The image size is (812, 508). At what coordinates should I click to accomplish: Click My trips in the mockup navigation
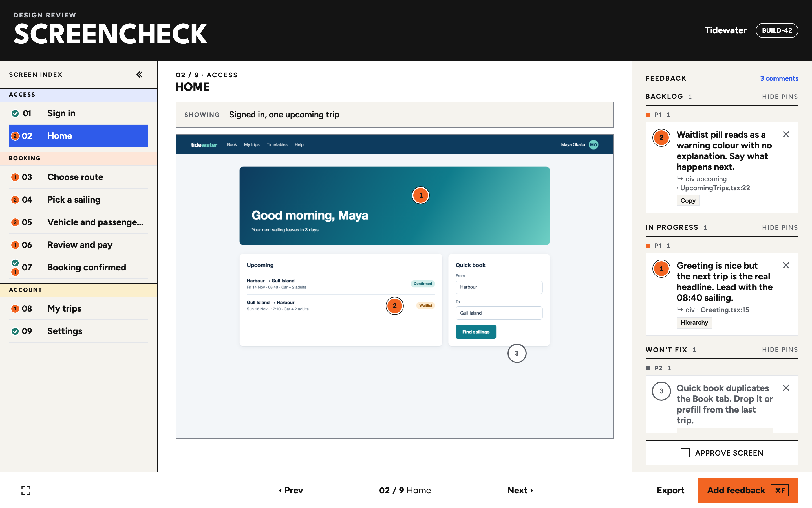[252, 145]
